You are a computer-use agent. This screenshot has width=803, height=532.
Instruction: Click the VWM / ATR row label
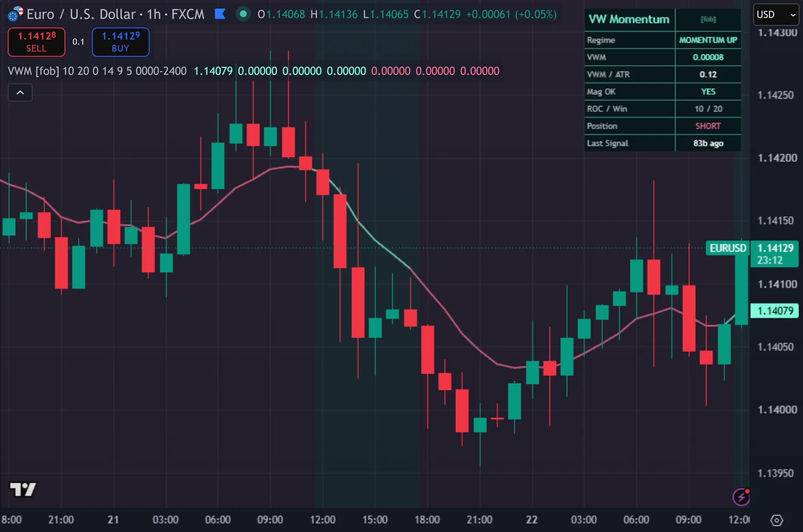(x=608, y=74)
